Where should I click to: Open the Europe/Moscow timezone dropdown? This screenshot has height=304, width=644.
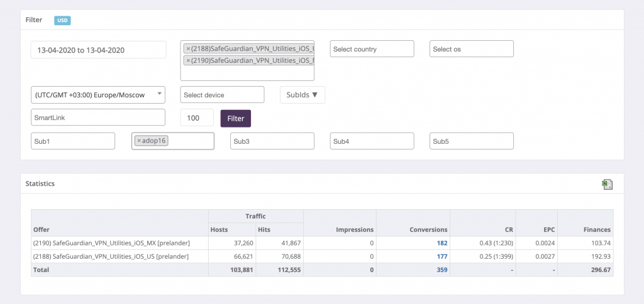97,95
